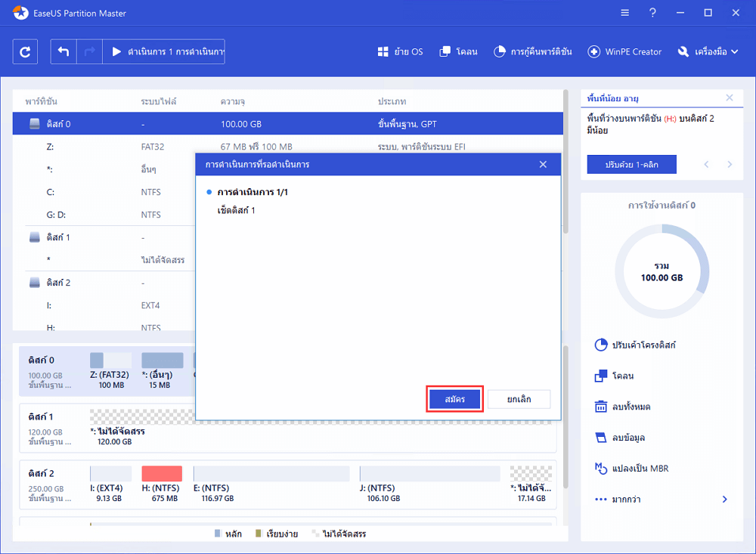Click the partition list vertical scrollbar
Viewport: 756px width, 554px height.
pos(566,162)
